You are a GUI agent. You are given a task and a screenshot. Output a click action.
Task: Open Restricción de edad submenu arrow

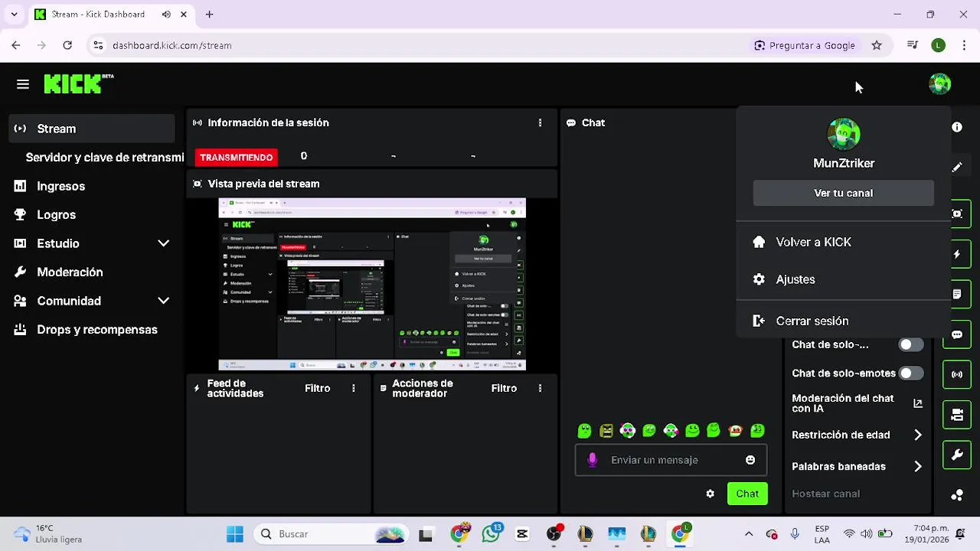[918, 435]
